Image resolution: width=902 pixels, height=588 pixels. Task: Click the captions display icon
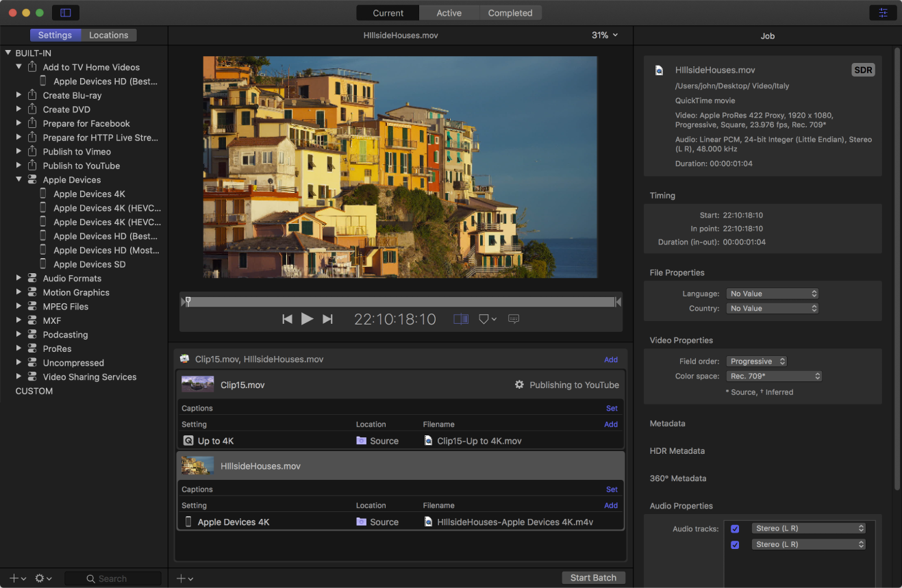coord(514,319)
